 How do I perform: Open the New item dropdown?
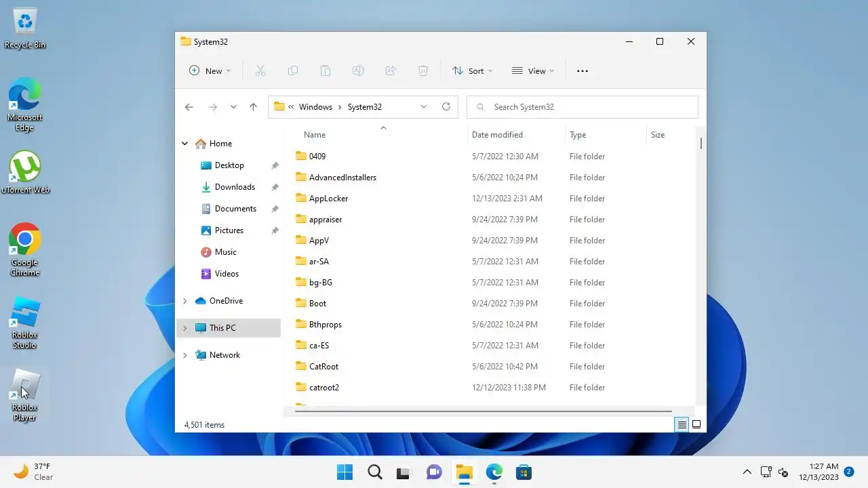(210, 70)
